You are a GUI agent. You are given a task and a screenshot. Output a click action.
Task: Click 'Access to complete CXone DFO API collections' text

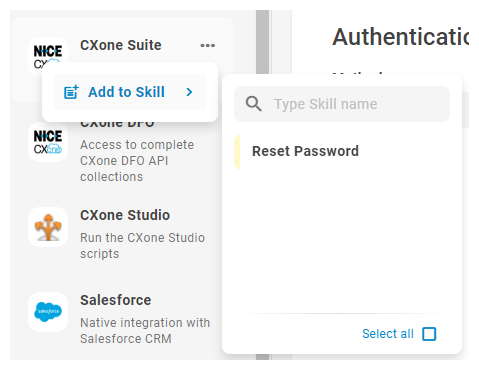[x=137, y=161]
